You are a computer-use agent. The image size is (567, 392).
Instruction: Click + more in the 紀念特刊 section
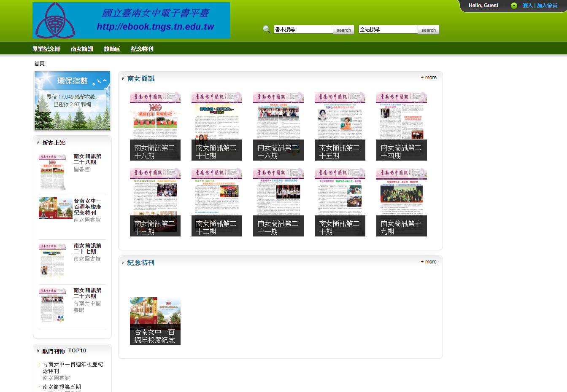[429, 262]
